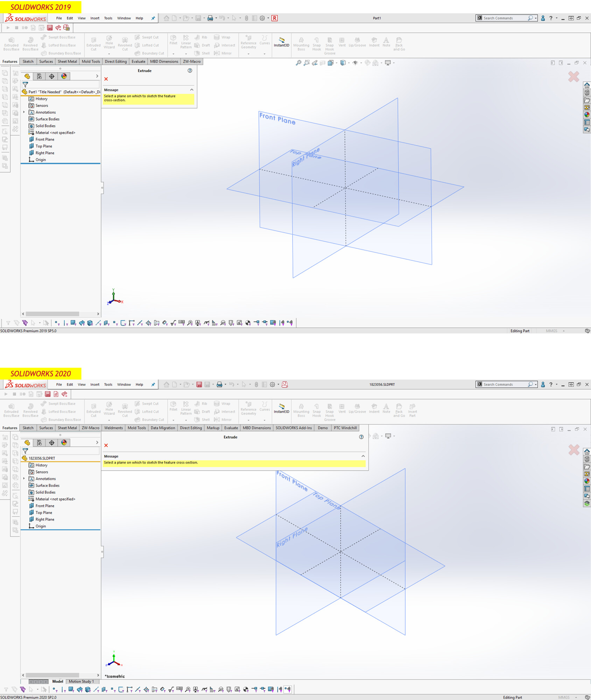
Task: Click horizontal scrollbar under 2019 feature tree
Action: tap(52, 314)
